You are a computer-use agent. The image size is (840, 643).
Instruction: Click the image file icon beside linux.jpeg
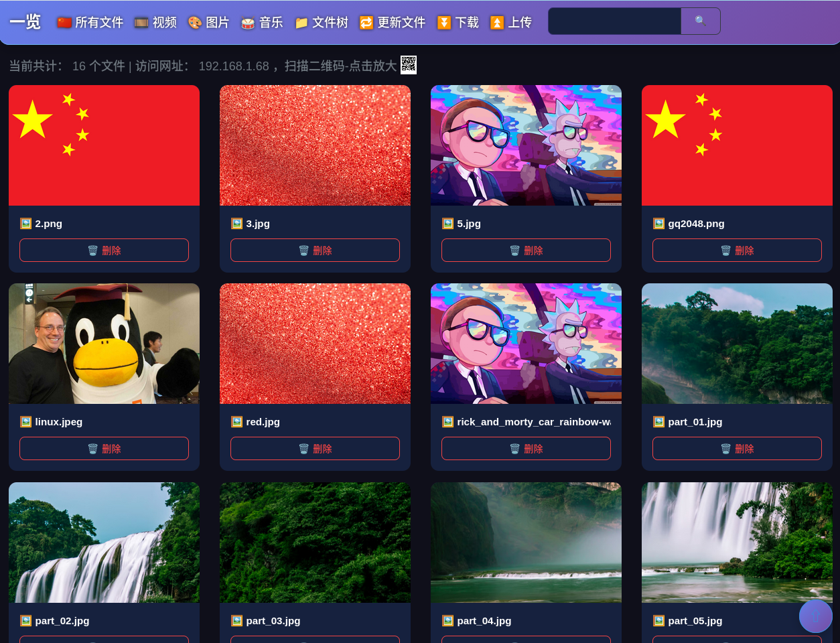click(25, 422)
